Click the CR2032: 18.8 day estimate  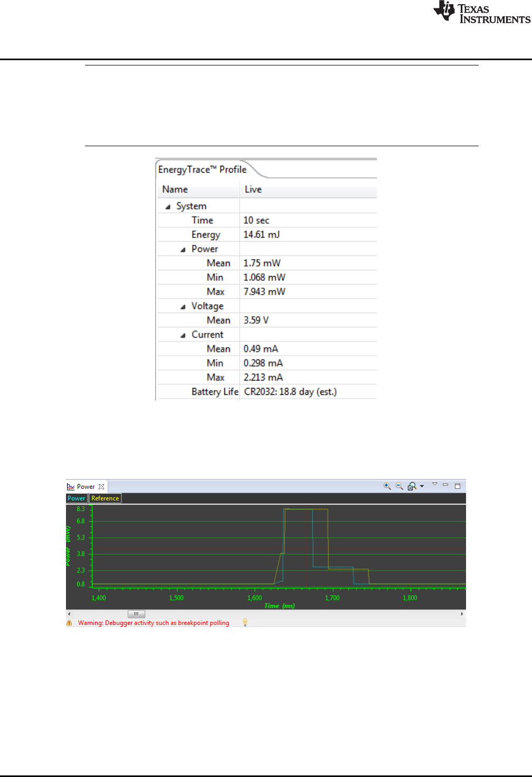(x=290, y=392)
